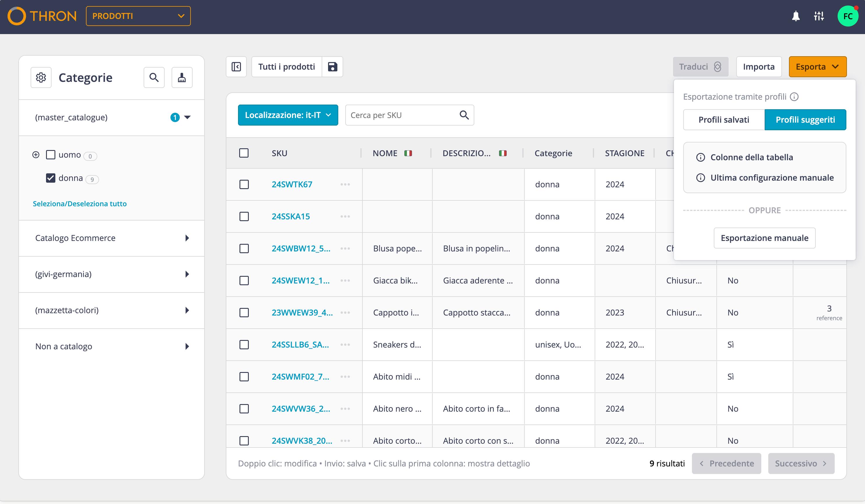
Task: Click Seleziona/Deseleziona tutto link
Action: [80, 204]
